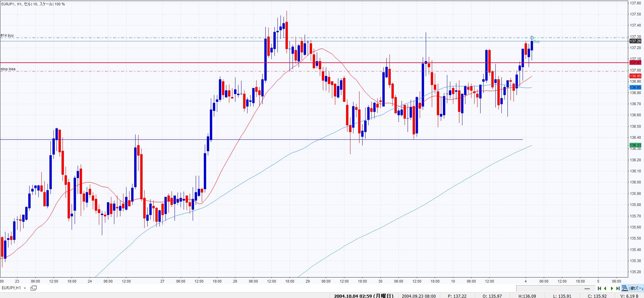Click the status bar date 2004.10.04 02:59

point(363,296)
